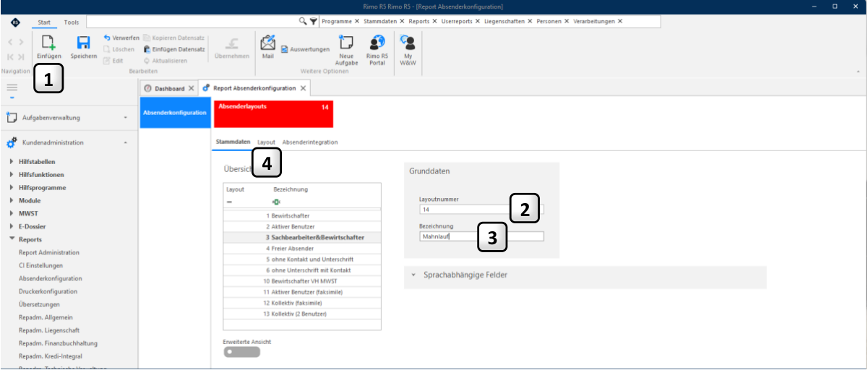Click into the Bezeichnung field

coord(481,236)
